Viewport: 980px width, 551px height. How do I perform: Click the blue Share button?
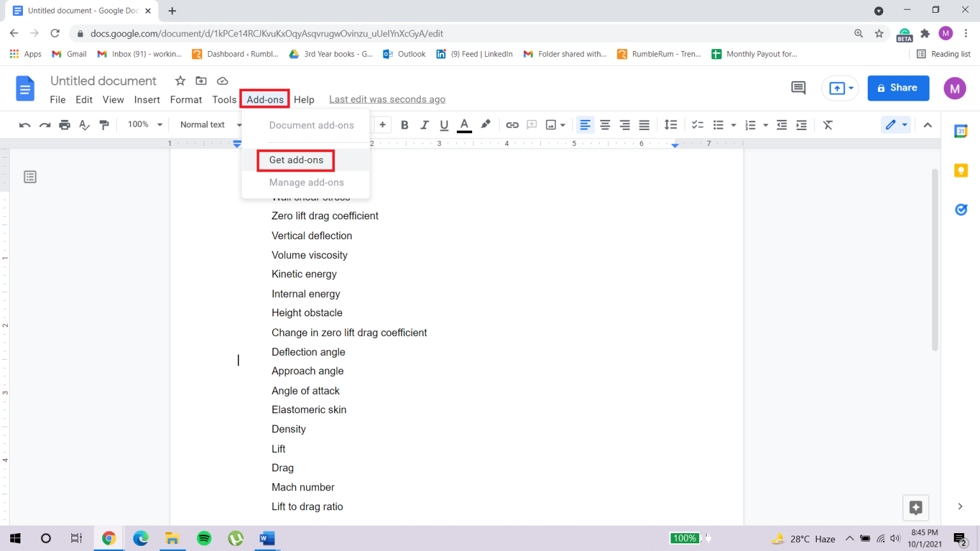click(x=898, y=88)
